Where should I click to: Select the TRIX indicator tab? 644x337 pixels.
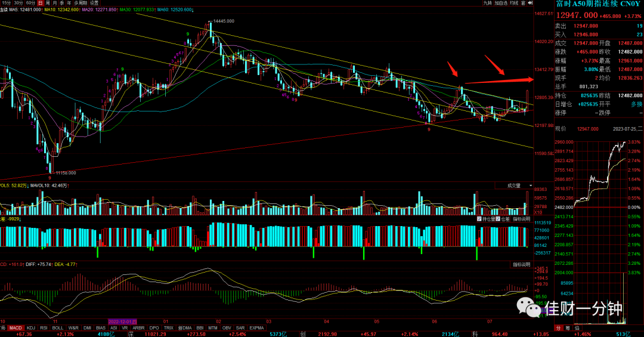point(168,328)
